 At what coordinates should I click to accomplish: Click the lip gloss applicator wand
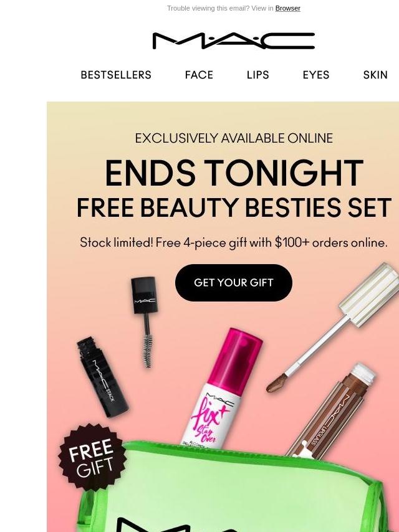pyautogui.click(x=334, y=328)
